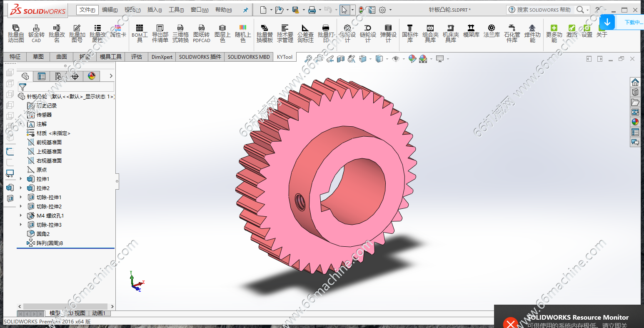The image size is (644, 328).
Task: Open the 法兰库 flange library
Action: click(492, 31)
